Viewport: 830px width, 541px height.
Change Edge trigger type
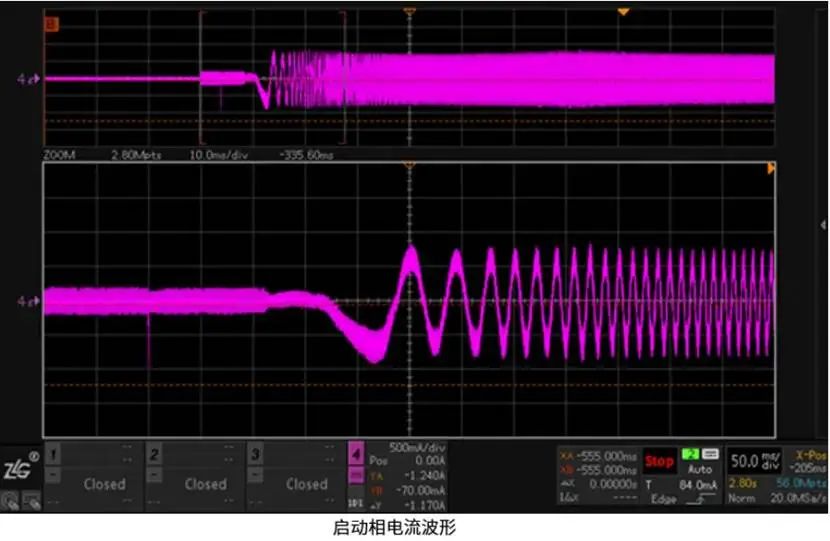(x=664, y=499)
